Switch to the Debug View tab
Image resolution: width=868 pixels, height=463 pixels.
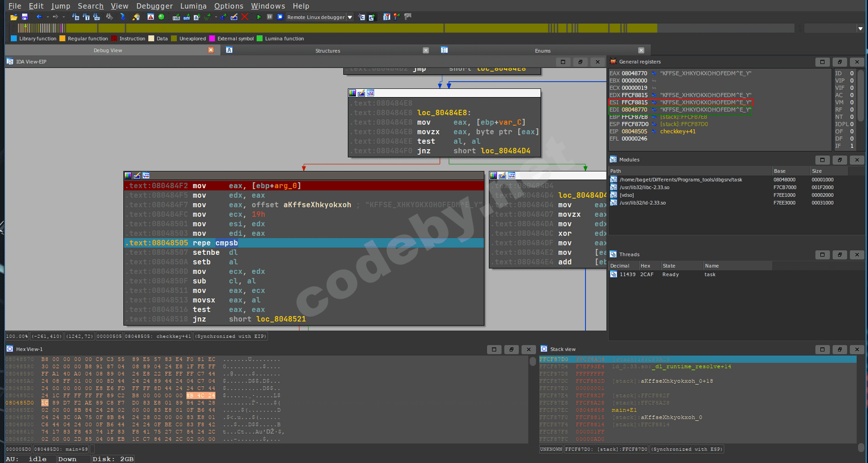click(108, 50)
